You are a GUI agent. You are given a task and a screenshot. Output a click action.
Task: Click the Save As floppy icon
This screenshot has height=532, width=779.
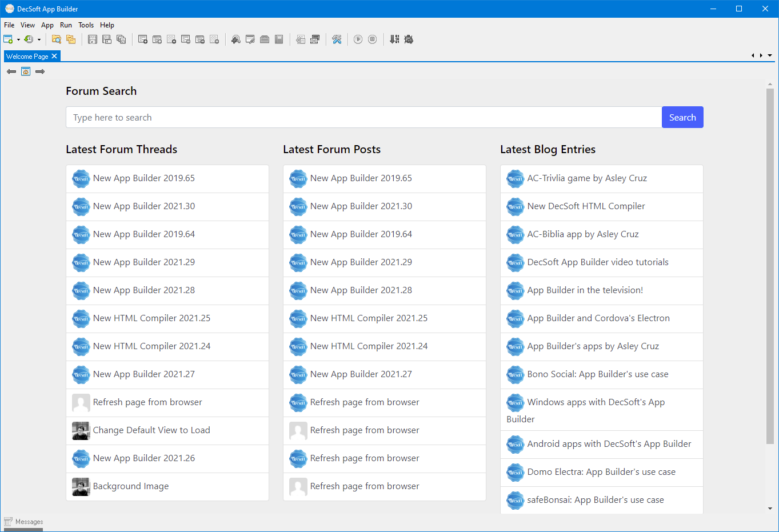[107, 39]
